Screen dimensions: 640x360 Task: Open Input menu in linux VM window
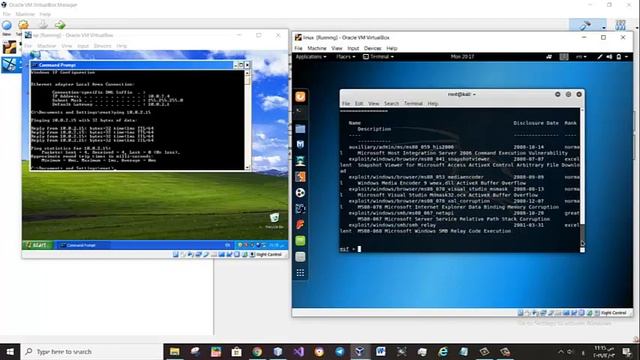pos(353,48)
